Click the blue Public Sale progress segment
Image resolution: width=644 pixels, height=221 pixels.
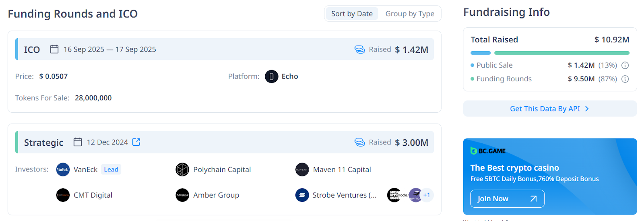click(481, 53)
